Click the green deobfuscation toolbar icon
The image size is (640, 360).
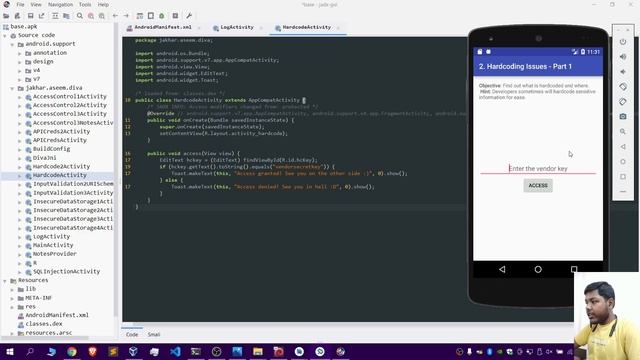pos(162,16)
